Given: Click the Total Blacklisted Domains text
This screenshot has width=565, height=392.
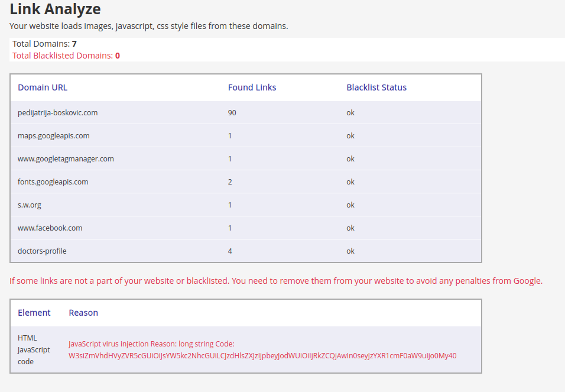Looking at the screenshot, I should click(x=66, y=56).
